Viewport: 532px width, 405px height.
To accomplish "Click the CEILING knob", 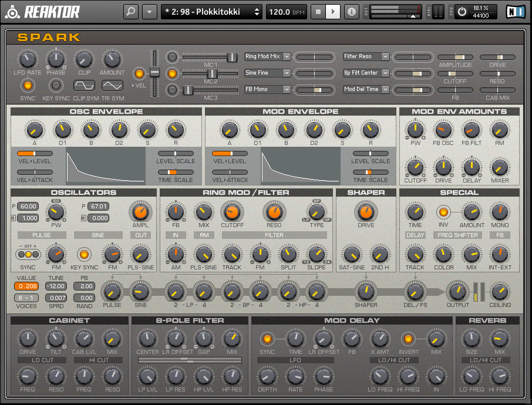I will click(x=500, y=292).
